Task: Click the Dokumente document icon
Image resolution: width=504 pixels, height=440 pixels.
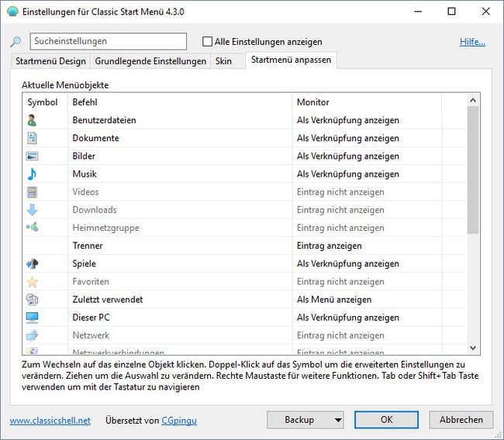Action: coord(32,138)
